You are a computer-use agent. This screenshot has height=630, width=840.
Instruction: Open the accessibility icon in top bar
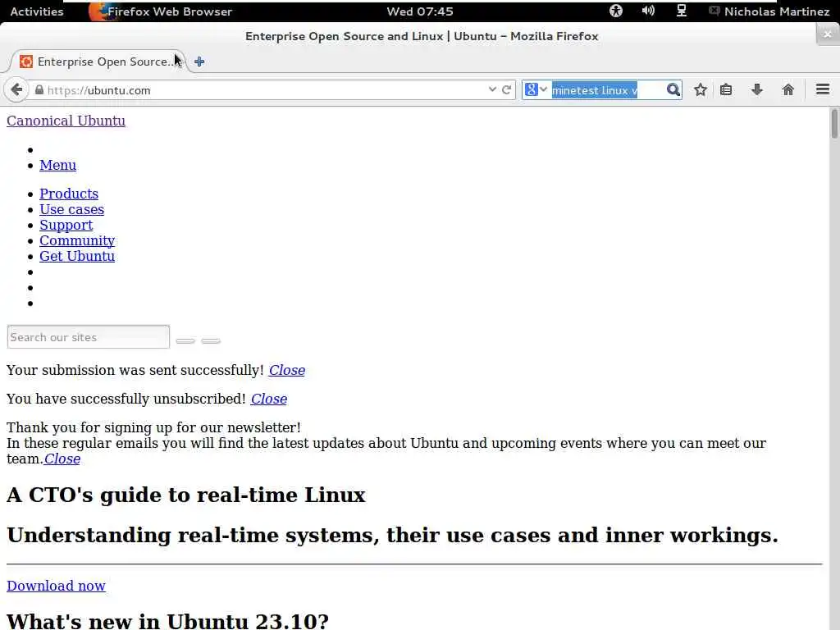[x=615, y=11]
